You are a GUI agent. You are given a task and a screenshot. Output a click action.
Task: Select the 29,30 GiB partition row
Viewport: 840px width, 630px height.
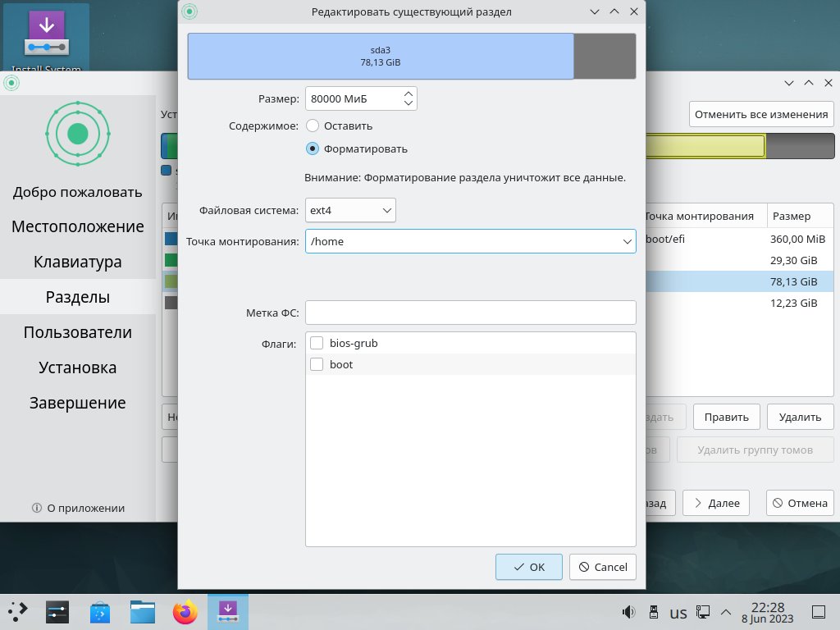(739, 260)
